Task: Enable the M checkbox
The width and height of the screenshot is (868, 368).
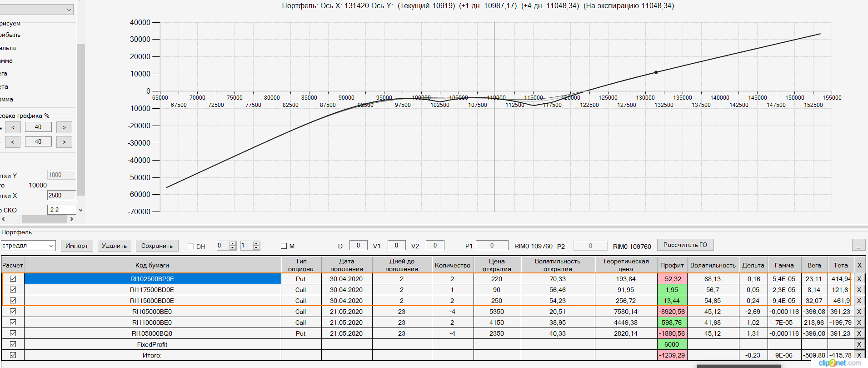Action: coord(284,246)
